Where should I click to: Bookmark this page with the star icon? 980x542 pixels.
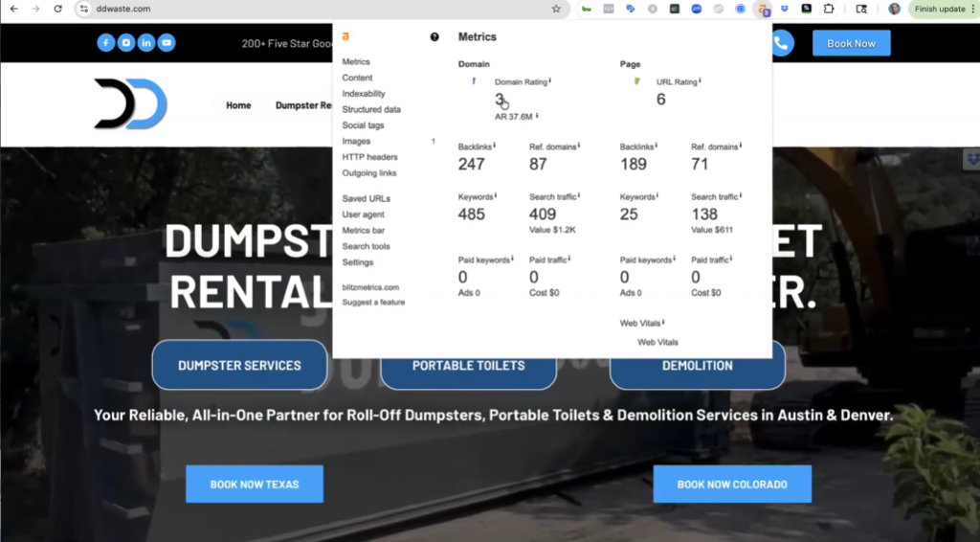click(556, 9)
